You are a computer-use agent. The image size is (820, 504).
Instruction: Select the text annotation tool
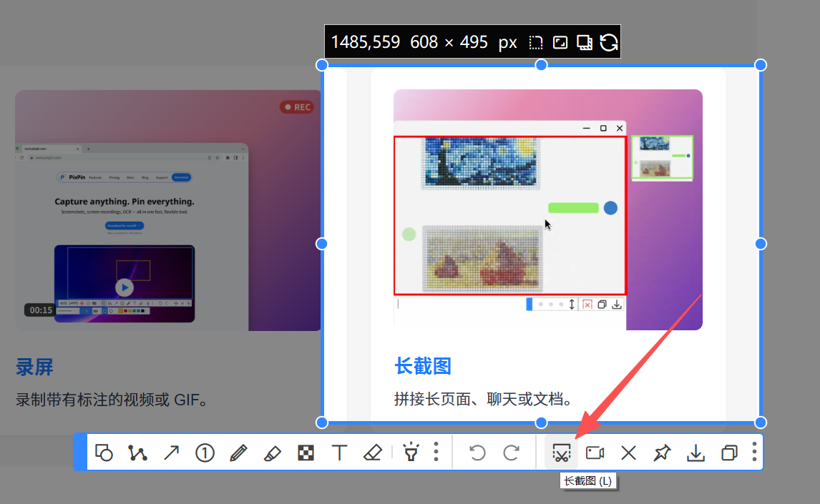pos(339,452)
